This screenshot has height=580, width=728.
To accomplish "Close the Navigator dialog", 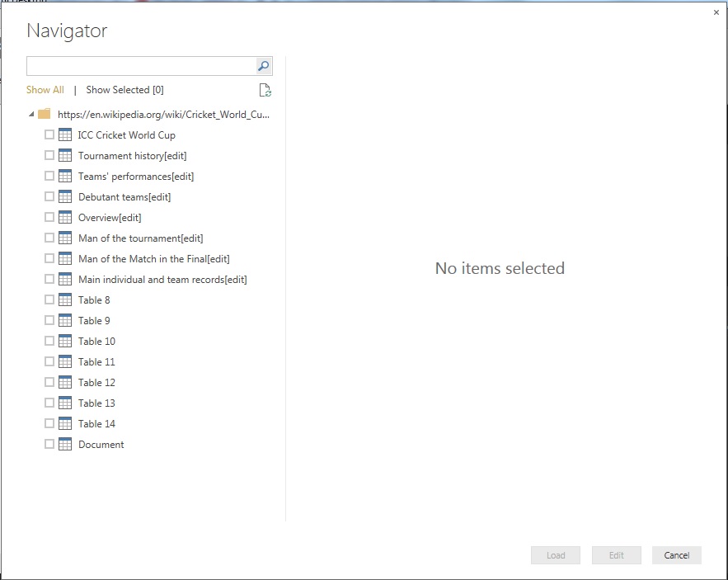I will [716, 12].
